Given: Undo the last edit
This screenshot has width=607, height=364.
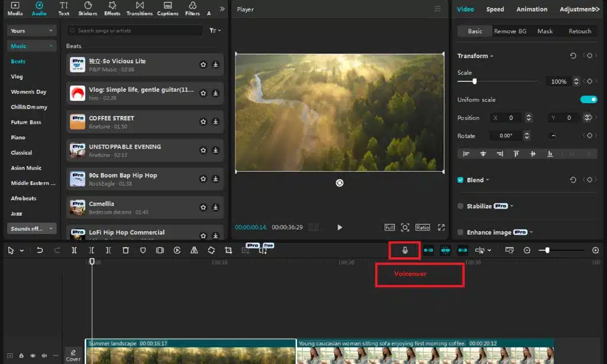Looking at the screenshot, I should [39, 250].
